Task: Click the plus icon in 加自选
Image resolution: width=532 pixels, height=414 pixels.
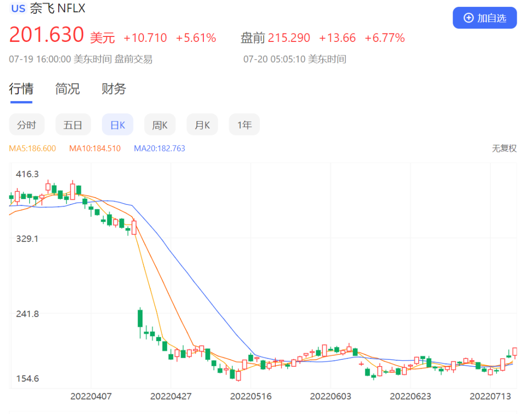Action: click(468, 18)
